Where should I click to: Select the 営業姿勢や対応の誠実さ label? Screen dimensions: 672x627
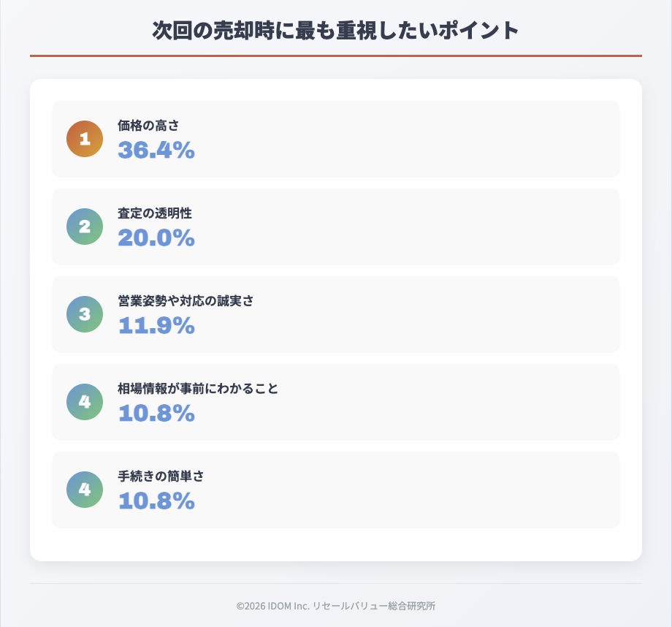tap(186, 301)
